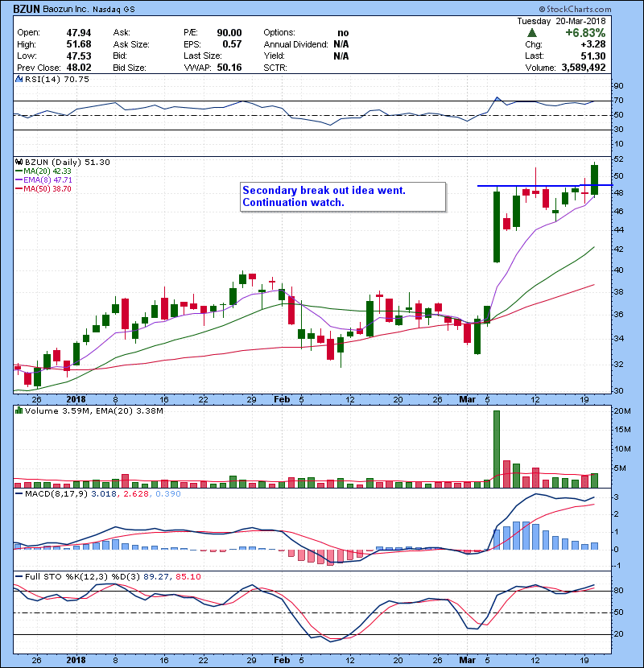Click the Volume value 3,589,492

tap(584, 68)
